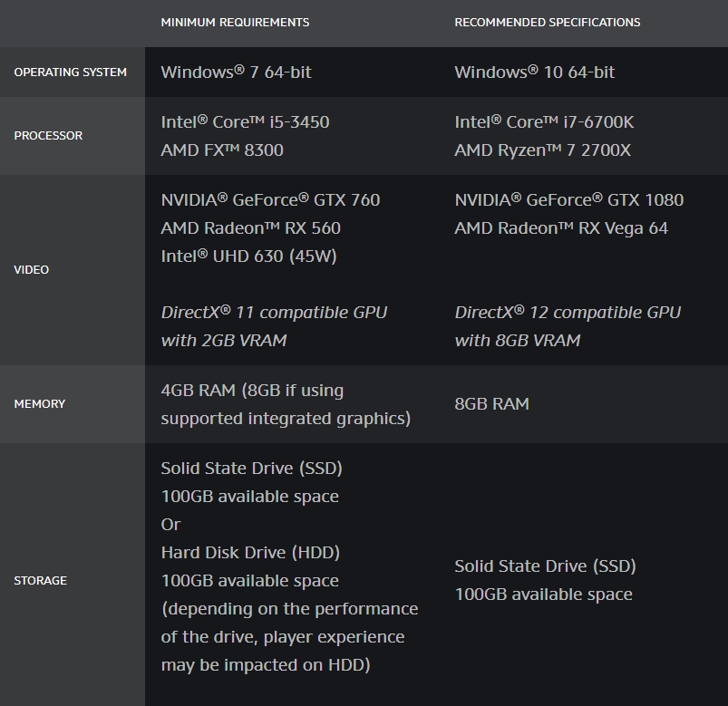The width and height of the screenshot is (728, 706).
Task: Click the NVIDIA GeForce GTX 760 text
Action: [x=270, y=200]
